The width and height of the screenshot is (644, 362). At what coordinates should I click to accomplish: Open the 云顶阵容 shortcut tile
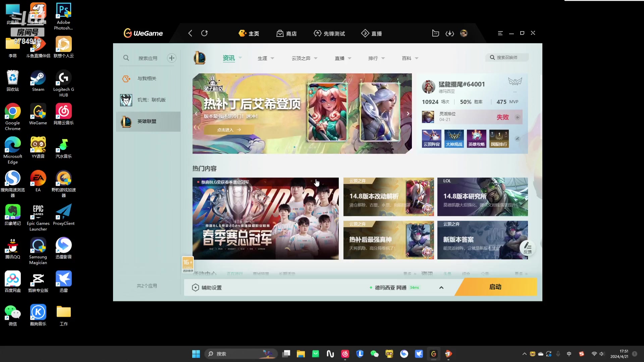[x=431, y=139]
